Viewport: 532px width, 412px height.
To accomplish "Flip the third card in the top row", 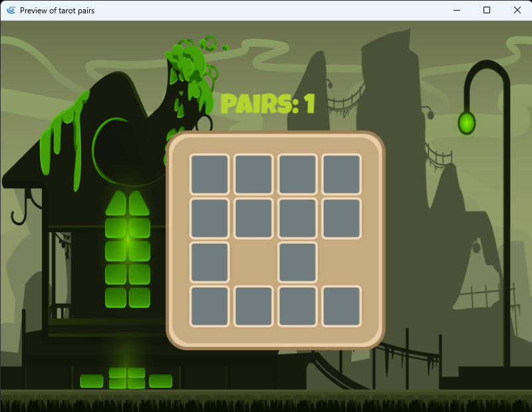I will [x=297, y=174].
